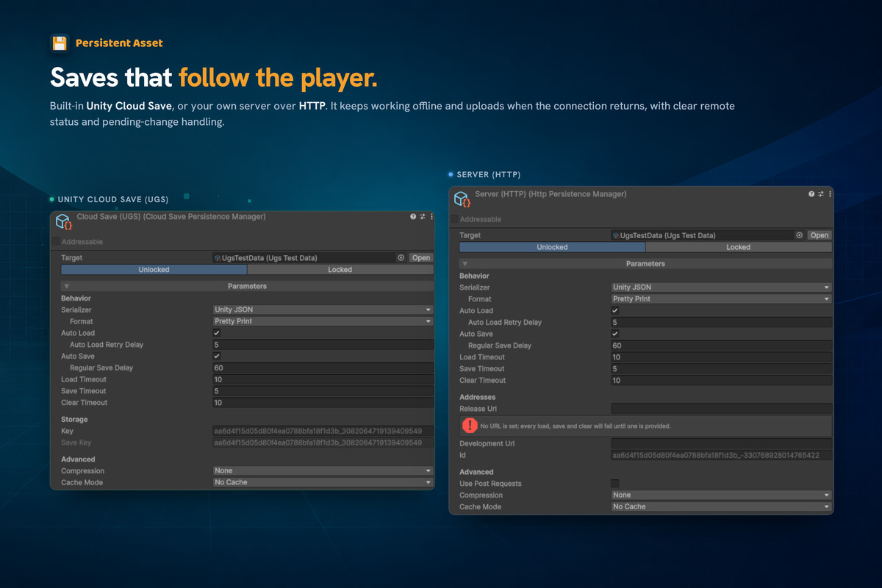Click 'Storage' section heading in Cloud Save panel
The image size is (882, 588).
point(74,420)
